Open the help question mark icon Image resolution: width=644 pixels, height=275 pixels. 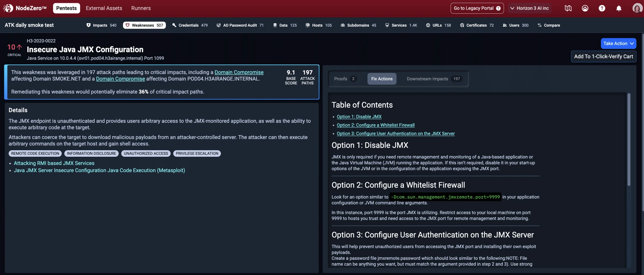click(602, 8)
